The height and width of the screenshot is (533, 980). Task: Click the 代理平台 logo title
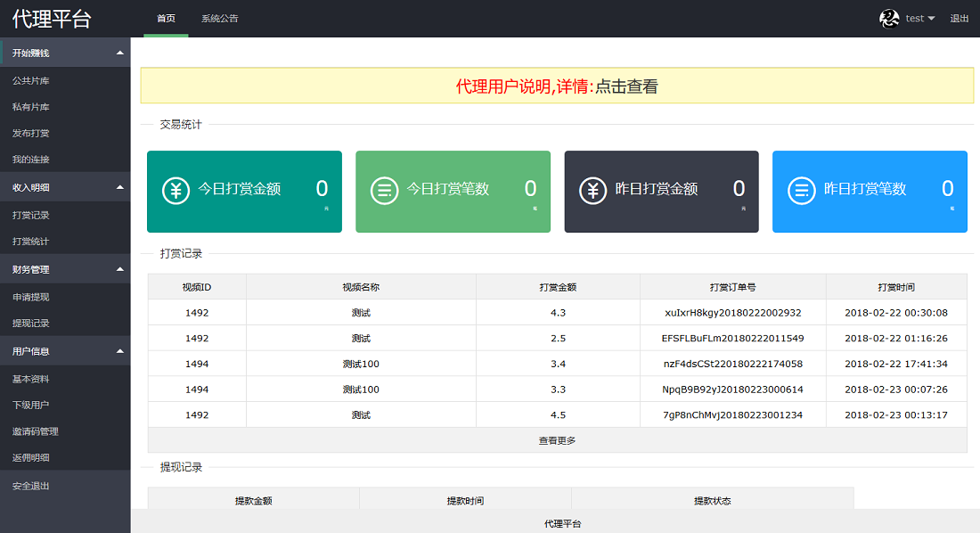pyautogui.click(x=52, y=19)
